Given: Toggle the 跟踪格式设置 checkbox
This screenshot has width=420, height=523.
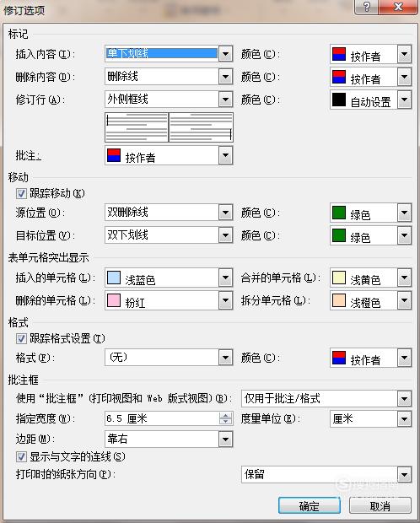Looking at the screenshot, I should click(21, 339).
